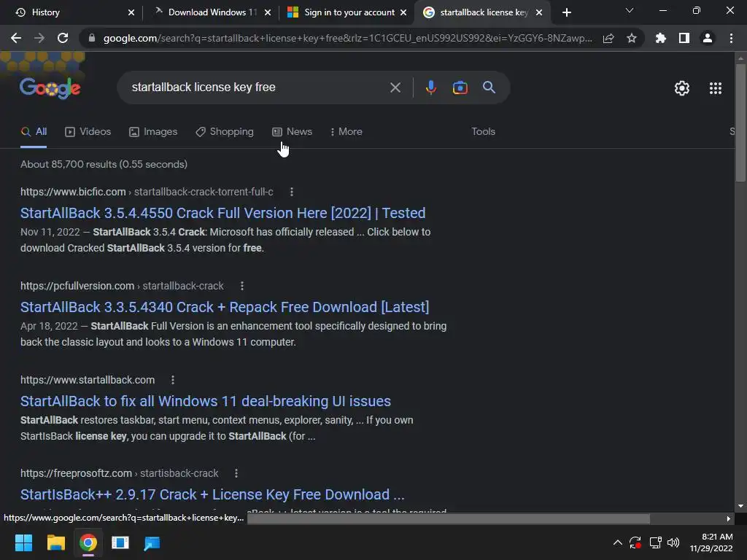Close the Sign in to your account tab
The width and height of the screenshot is (747, 560).
coord(403,13)
